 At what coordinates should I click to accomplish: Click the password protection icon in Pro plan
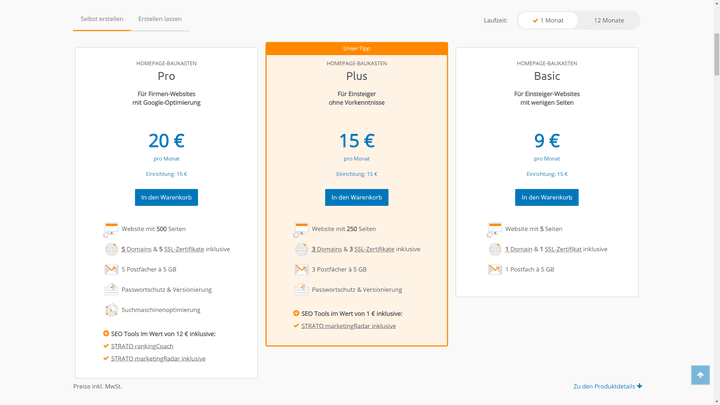[111, 289]
